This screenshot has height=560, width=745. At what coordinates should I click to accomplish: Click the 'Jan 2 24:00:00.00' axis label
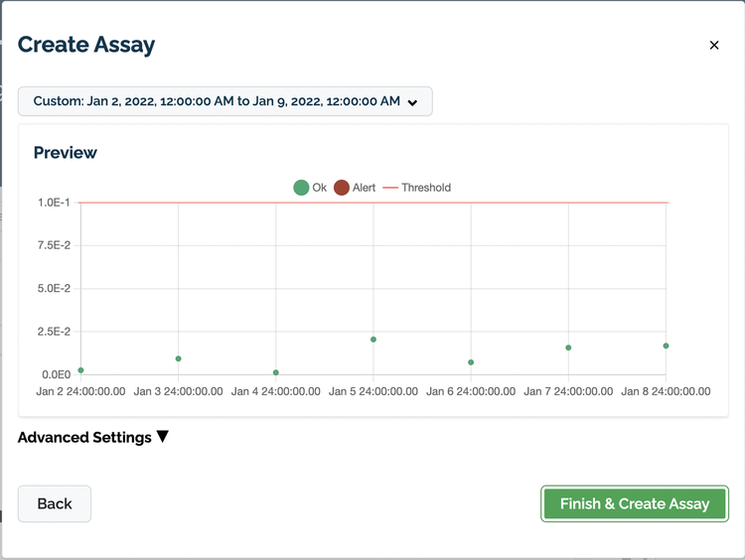point(80,391)
